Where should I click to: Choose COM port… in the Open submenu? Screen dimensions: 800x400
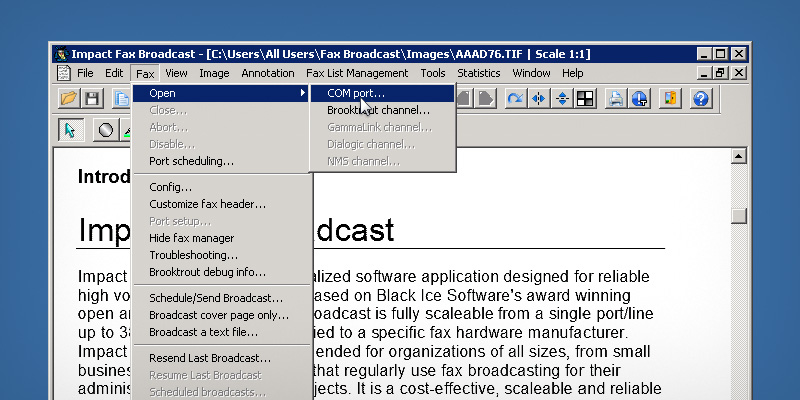355,93
